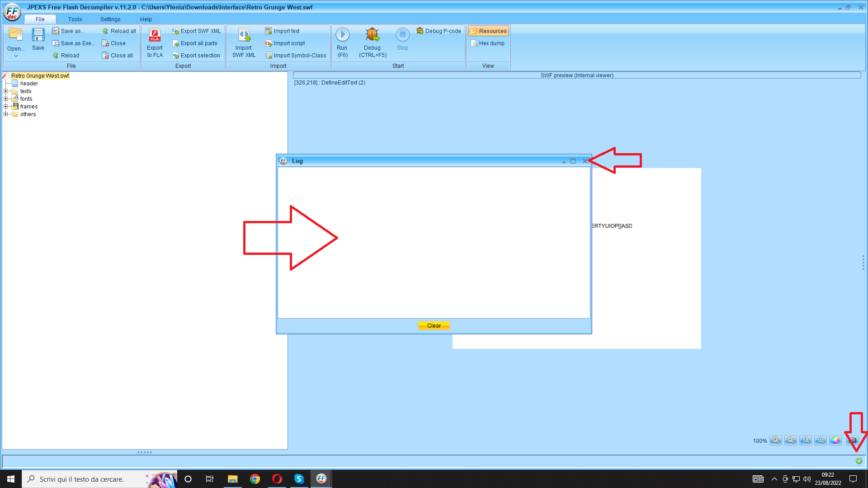
Task: Close the current SWF via Close
Action: pyautogui.click(x=114, y=43)
